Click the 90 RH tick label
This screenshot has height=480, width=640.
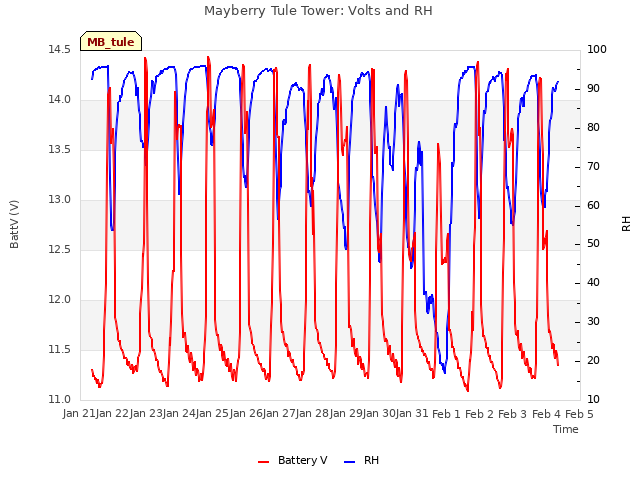(593, 89)
